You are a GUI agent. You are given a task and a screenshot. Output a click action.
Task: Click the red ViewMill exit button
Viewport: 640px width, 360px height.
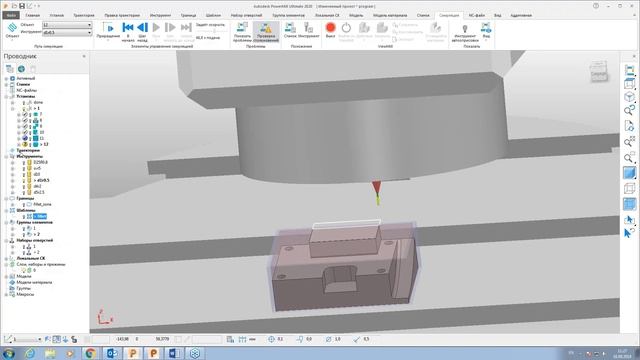(x=330, y=28)
